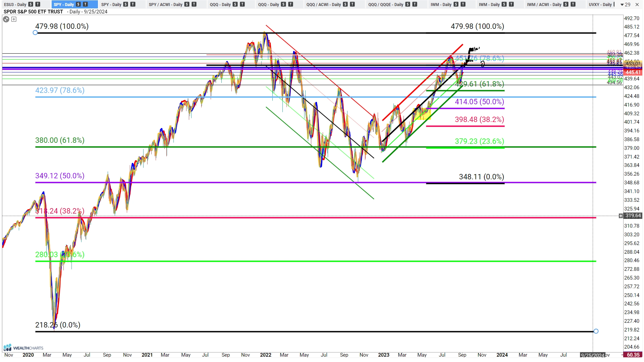Click the S icon on the unselected SPY - Daily tab
Image resolution: width=644 pixels, height=362 pixels.
(126, 4)
